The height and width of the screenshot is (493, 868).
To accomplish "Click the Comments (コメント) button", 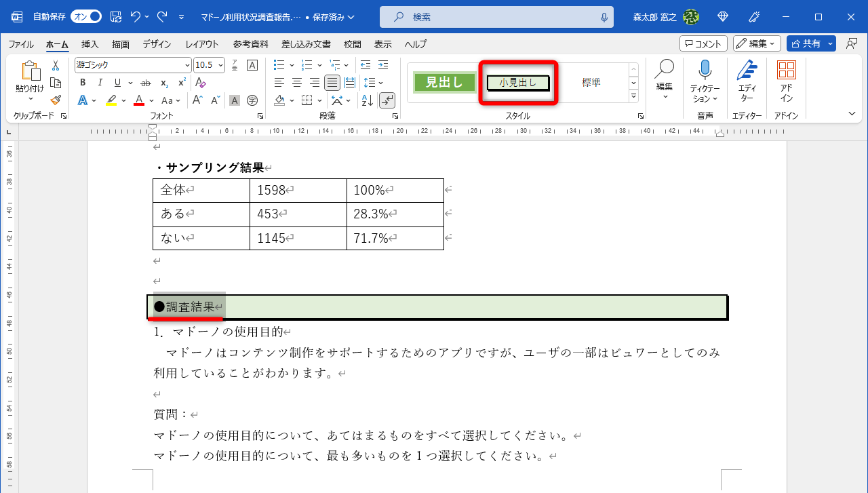I will 703,43.
